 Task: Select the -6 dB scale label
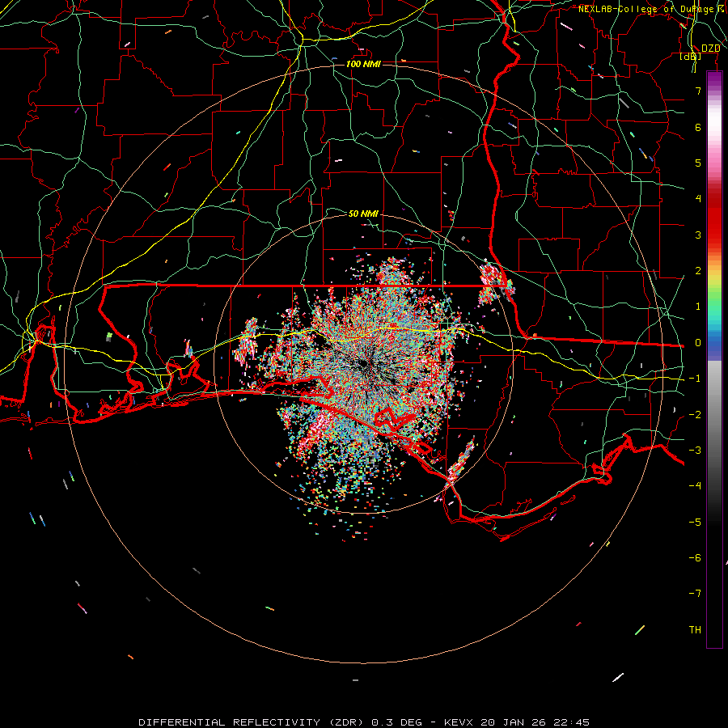[695, 558]
